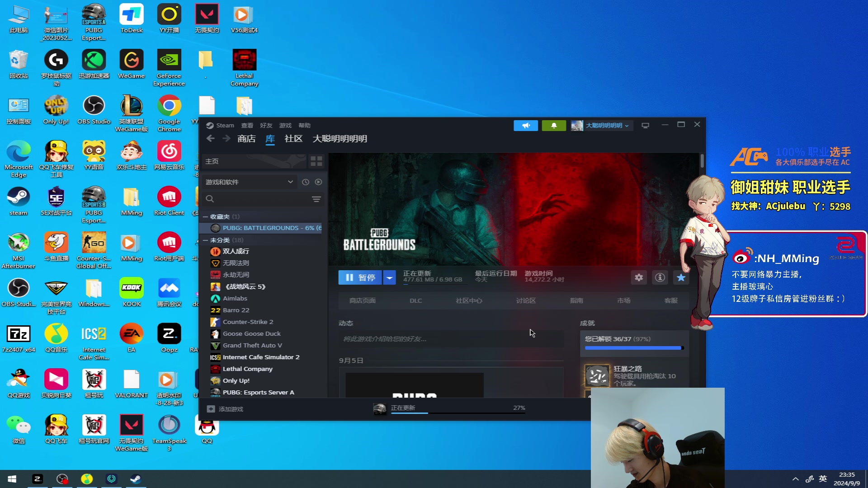Open the 好友 friends menu

266,126
